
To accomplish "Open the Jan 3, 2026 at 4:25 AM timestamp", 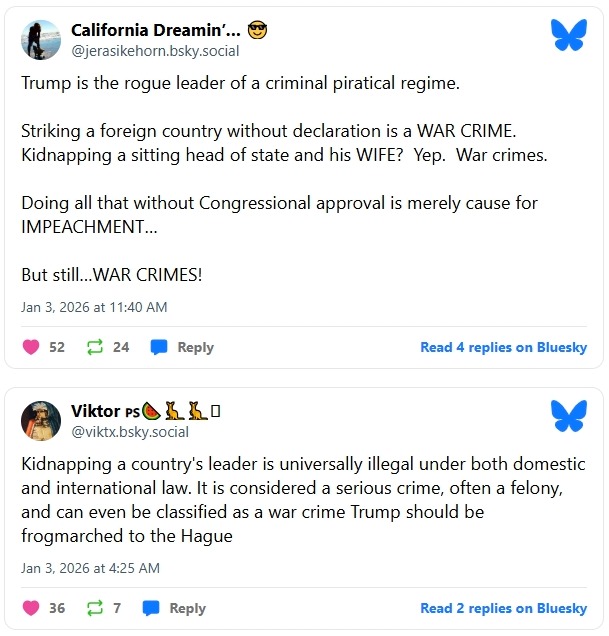I will point(90,567).
